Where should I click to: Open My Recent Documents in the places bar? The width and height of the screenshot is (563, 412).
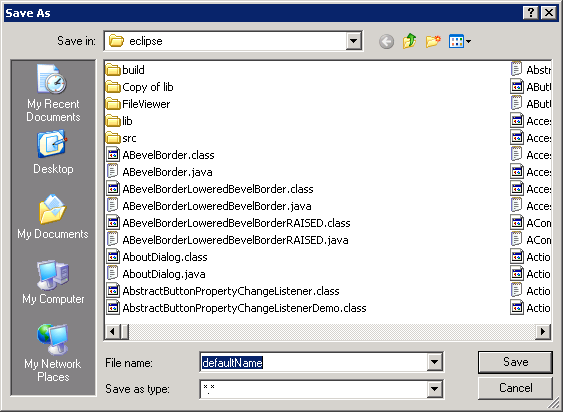point(53,94)
